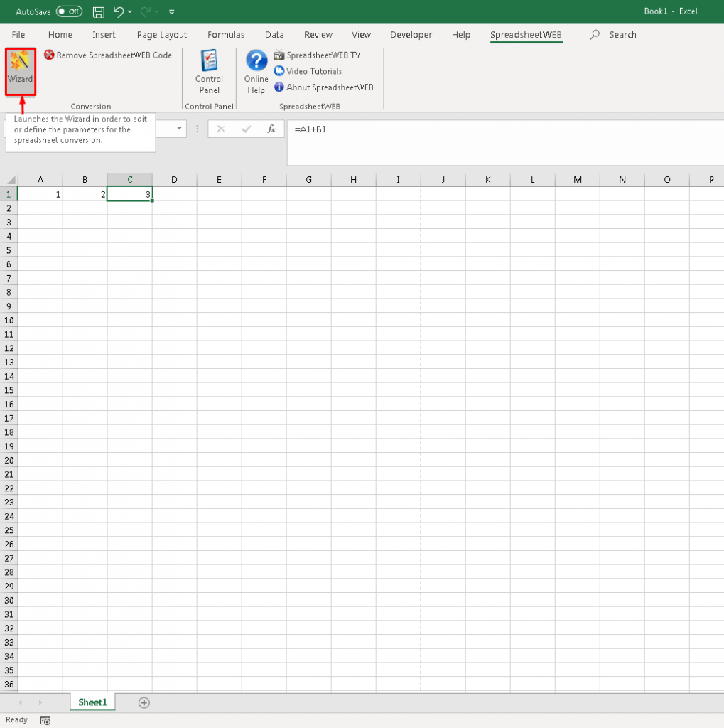Insert a function with the fx button
The image size is (724, 728).
pos(271,129)
